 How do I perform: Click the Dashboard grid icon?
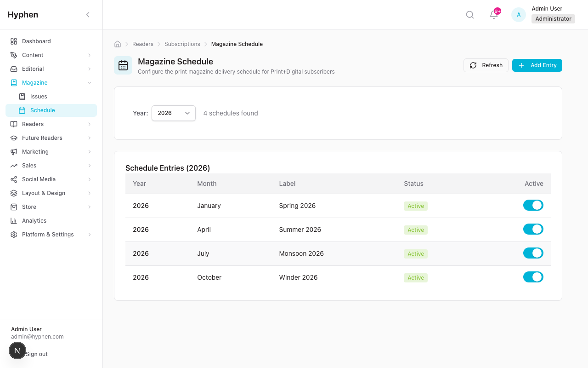coord(14,41)
